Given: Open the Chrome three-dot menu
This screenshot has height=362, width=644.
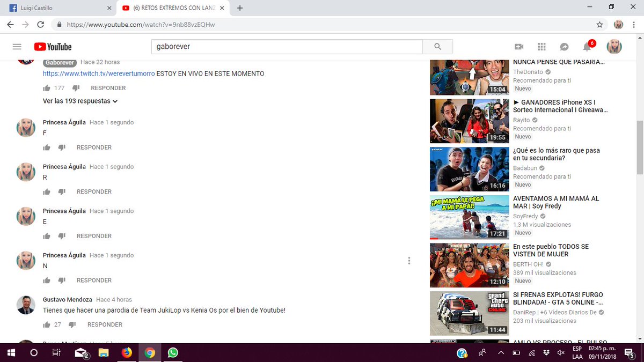Looking at the screenshot, I should [634, 25].
